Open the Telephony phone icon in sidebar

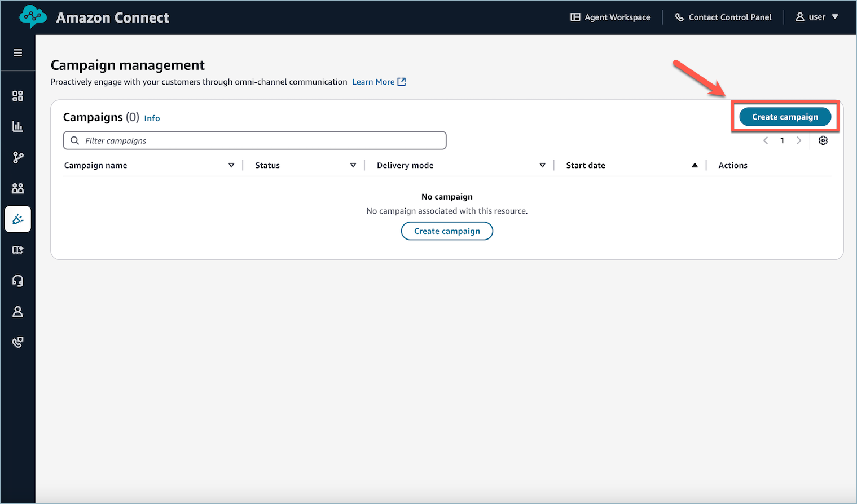click(17, 342)
